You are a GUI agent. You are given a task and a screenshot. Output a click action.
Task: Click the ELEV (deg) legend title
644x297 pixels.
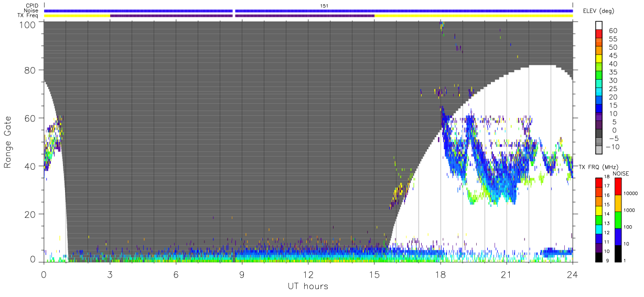[598, 11]
